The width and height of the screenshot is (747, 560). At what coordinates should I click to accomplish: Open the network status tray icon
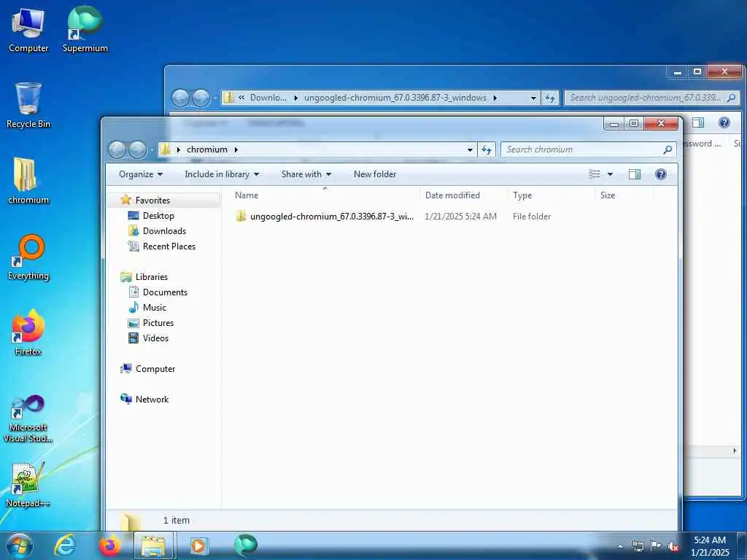[x=638, y=546]
